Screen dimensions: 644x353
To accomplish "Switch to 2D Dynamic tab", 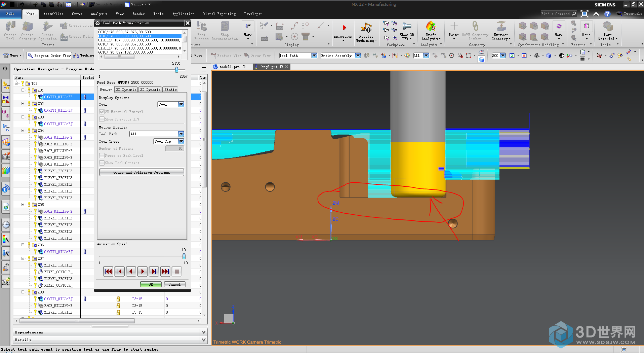I will (150, 90).
